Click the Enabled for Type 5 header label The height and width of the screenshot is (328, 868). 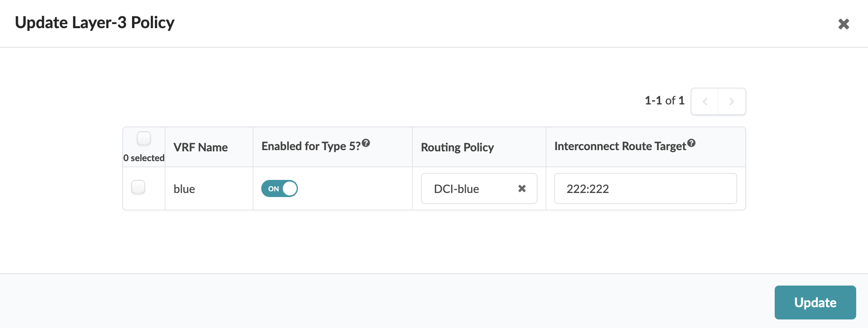[311, 146]
